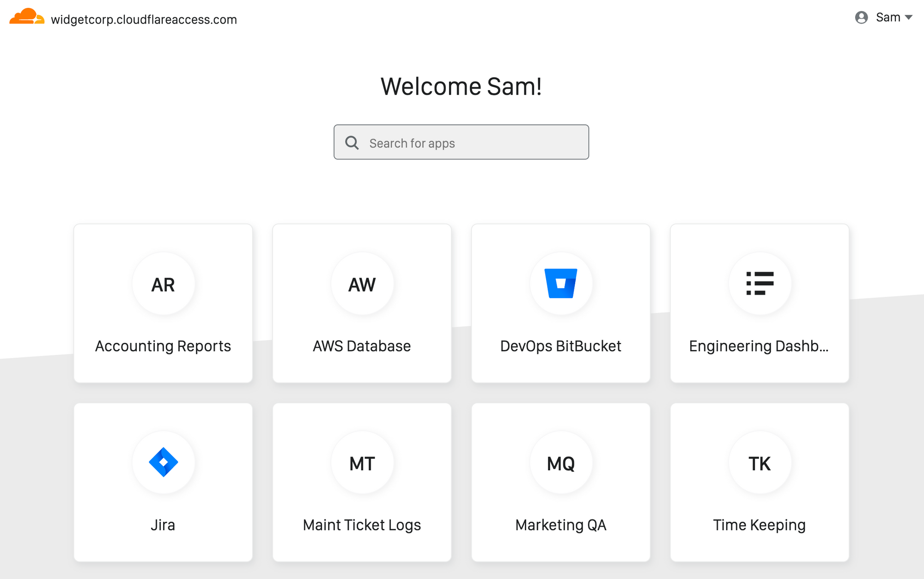Click Sam's user avatar icon
Screen dimensions: 924x579
click(x=861, y=18)
